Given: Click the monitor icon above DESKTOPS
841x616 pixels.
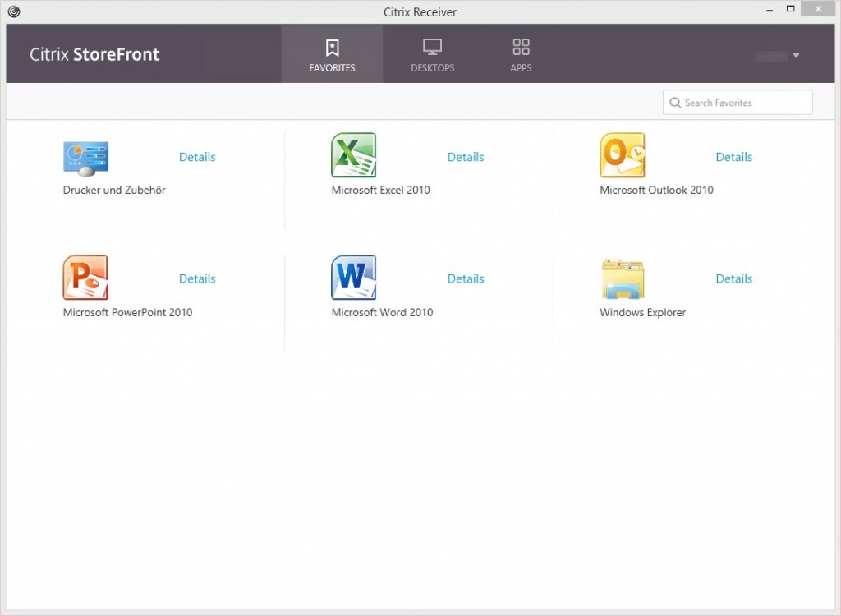Looking at the screenshot, I should coord(432,48).
